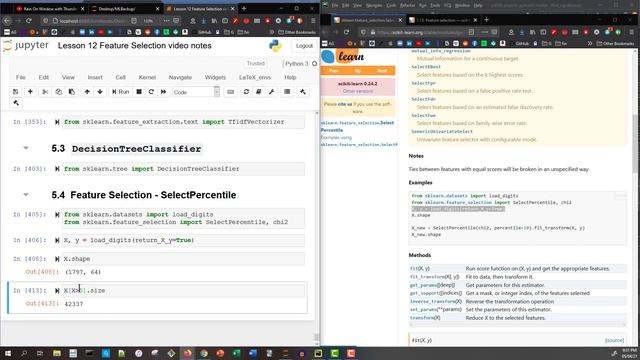Restart the kernel with circular arrow icon

(x=151, y=92)
